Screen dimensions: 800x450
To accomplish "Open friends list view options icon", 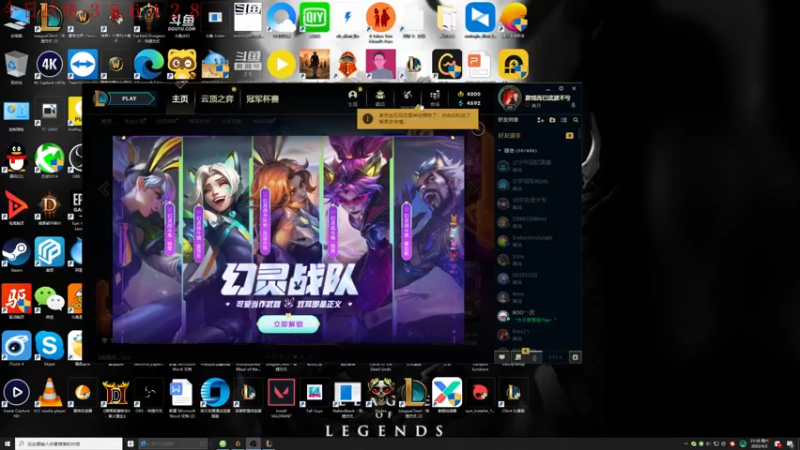I will (x=564, y=120).
